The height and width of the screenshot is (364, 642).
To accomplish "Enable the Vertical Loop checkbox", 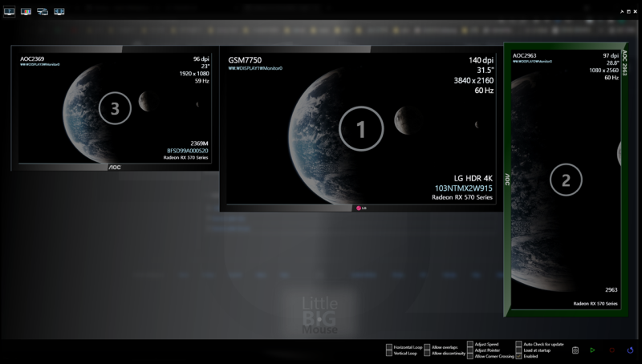I will tap(389, 354).
